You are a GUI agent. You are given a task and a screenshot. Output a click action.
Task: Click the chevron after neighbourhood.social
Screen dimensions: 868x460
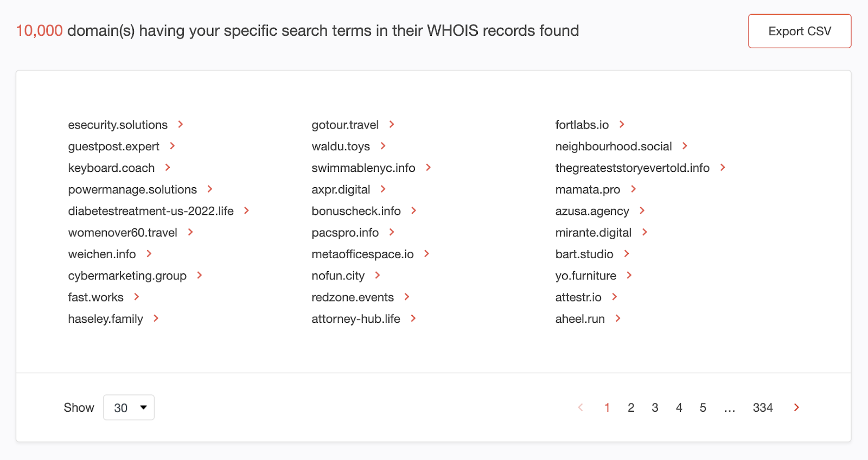(x=685, y=146)
